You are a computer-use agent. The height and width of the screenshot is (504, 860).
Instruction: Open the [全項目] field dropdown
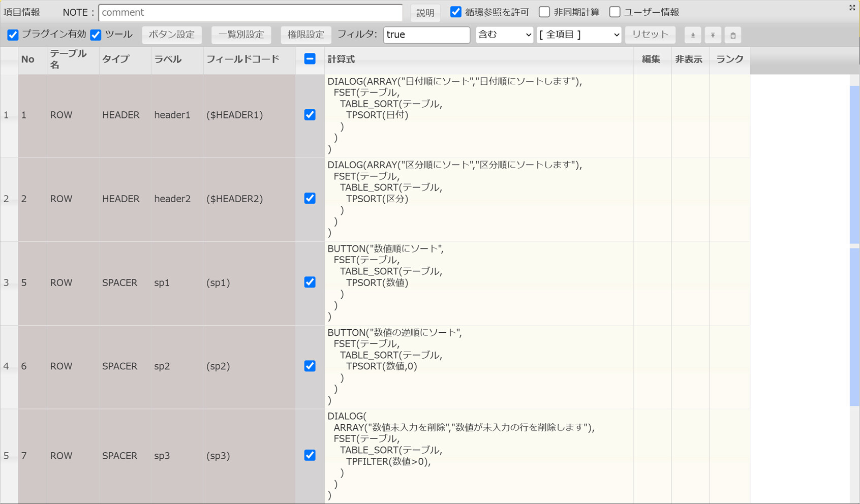tap(579, 35)
